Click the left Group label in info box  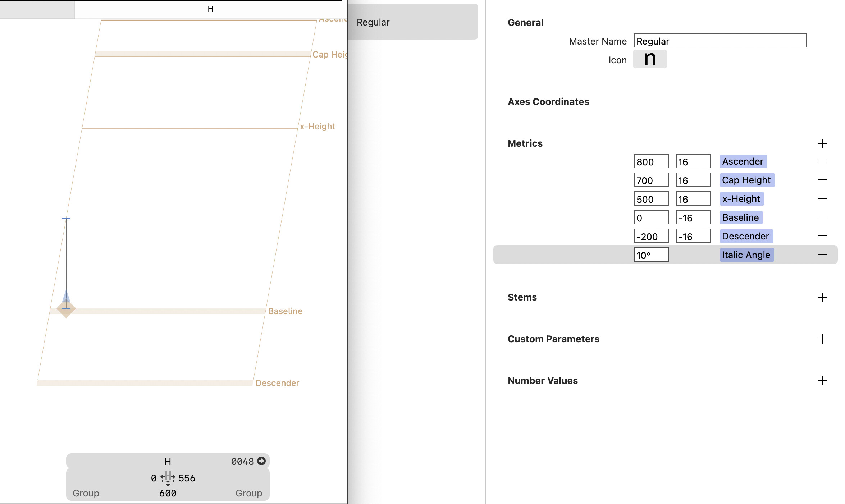86,493
